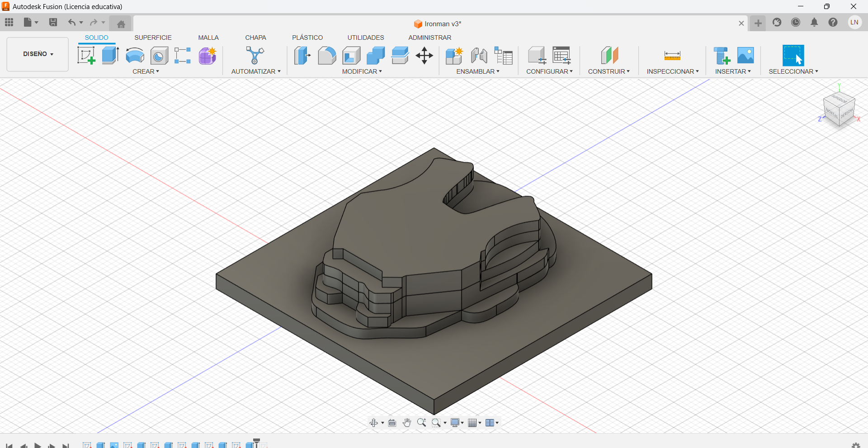Go to the Home tab icon
The height and width of the screenshot is (448, 868).
click(x=121, y=24)
